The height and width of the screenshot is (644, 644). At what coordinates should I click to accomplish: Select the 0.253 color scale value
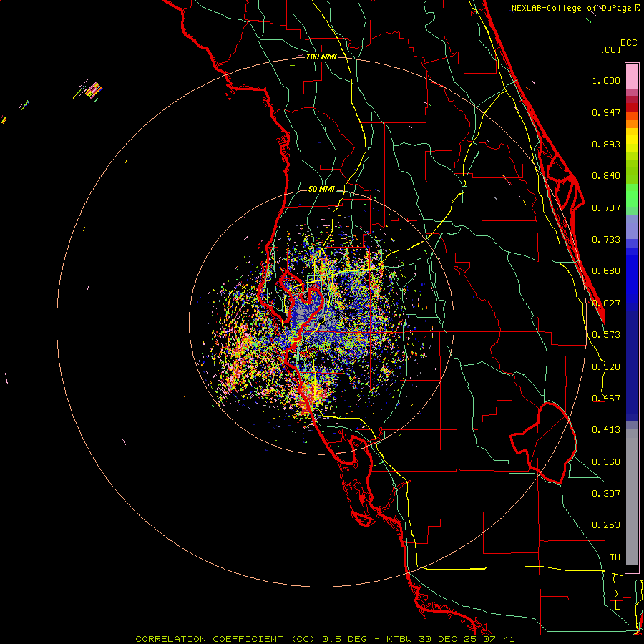tap(606, 525)
